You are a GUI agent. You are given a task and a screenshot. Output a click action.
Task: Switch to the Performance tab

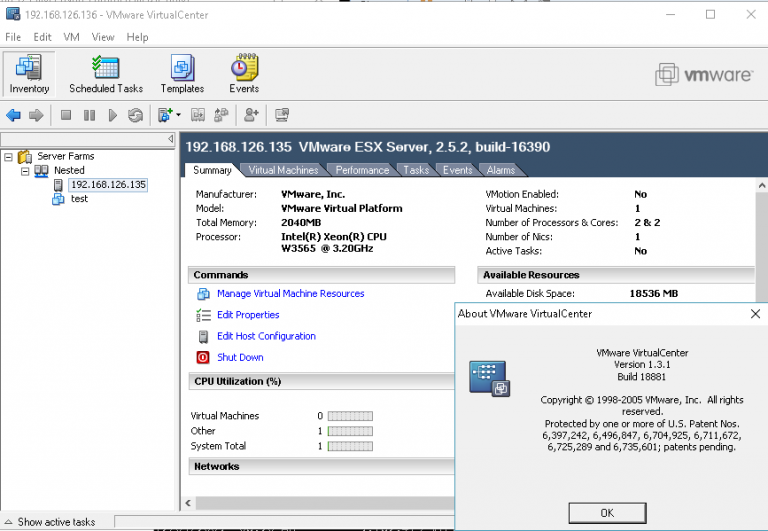click(x=362, y=170)
